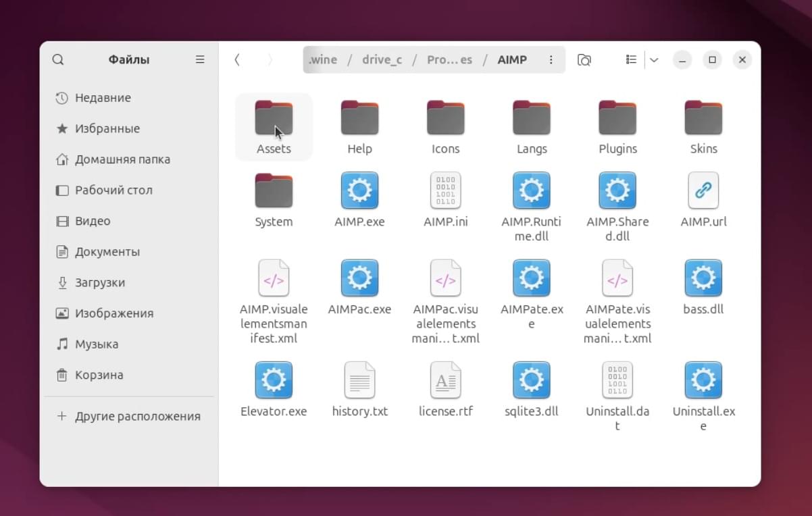Open Музыка in the sidebar
Screen dimensions: 812x516
click(x=129, y=344)
